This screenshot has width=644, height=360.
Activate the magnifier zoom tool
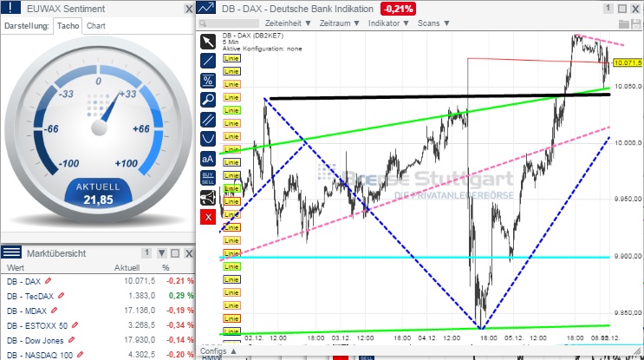click(x=208, y=100)
